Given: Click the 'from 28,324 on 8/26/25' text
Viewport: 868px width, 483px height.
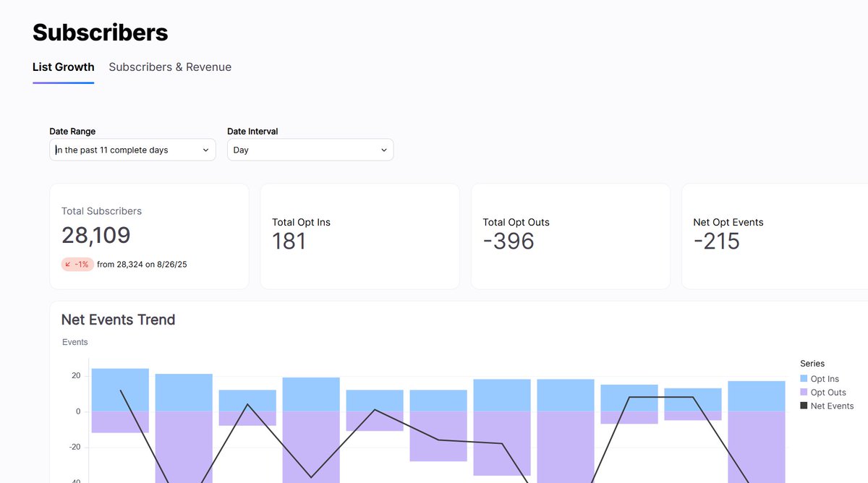Looking at the screenshot, I should click(x=142, y=265).
